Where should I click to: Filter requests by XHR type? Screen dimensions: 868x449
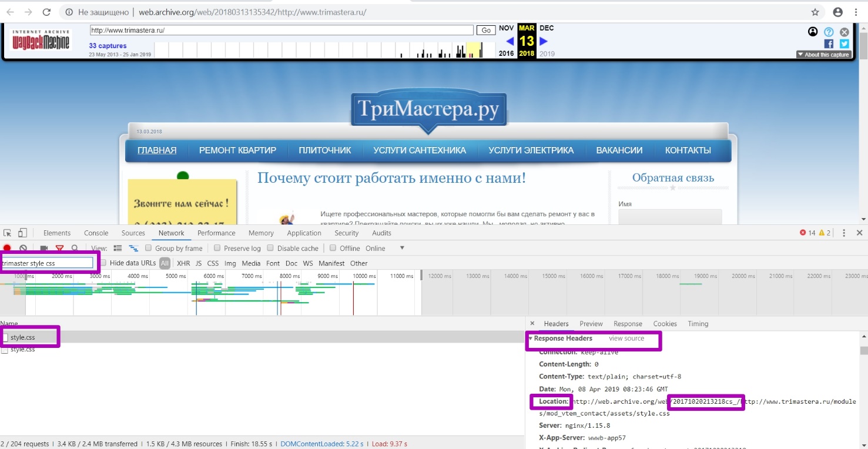[183, 263]
